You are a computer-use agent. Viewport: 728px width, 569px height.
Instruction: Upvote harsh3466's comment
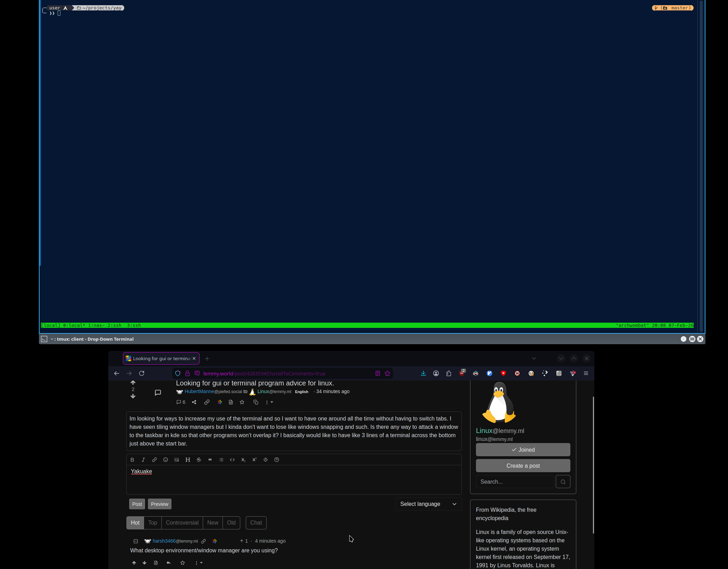coord(134,563)
